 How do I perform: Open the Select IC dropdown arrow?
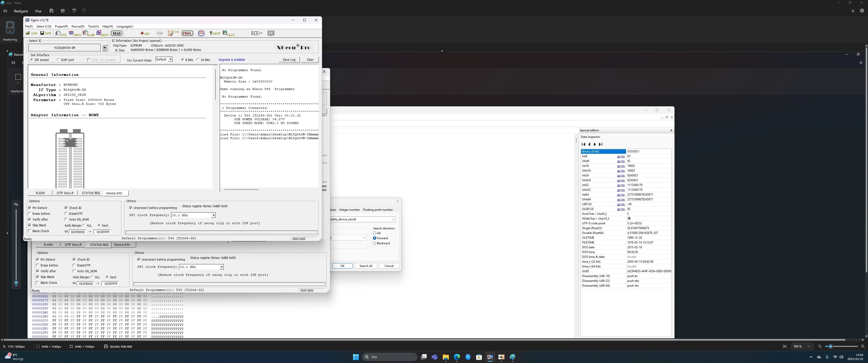104,48
